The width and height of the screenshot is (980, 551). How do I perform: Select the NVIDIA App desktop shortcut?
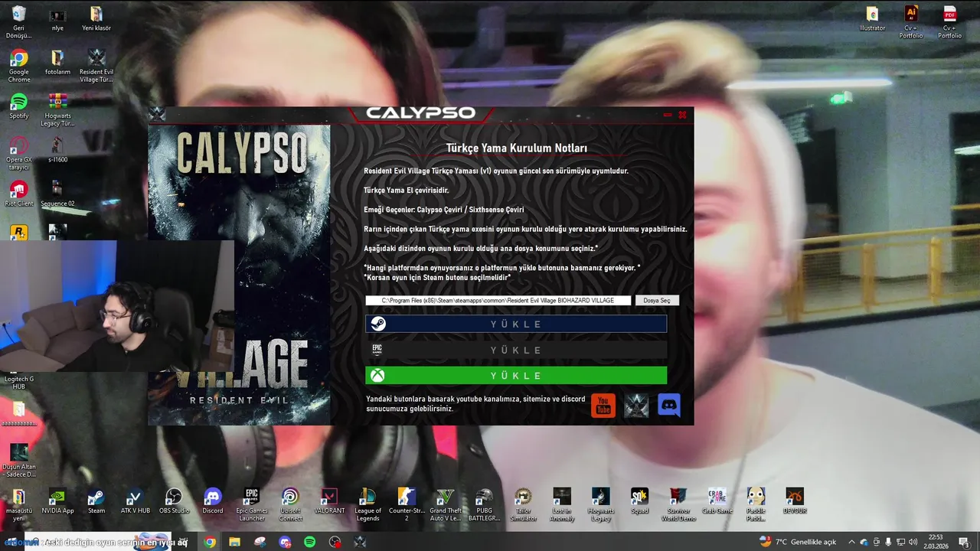click(57, 501)
